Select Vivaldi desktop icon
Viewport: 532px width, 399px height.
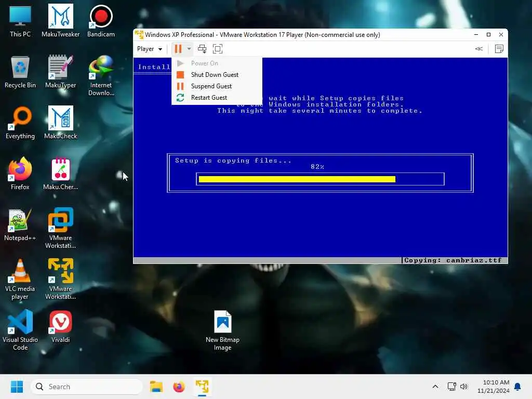pyautogui.click(x=60, y=326)
